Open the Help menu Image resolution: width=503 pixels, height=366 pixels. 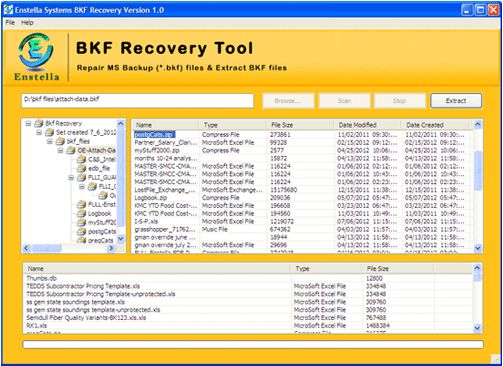coord(27,23)
